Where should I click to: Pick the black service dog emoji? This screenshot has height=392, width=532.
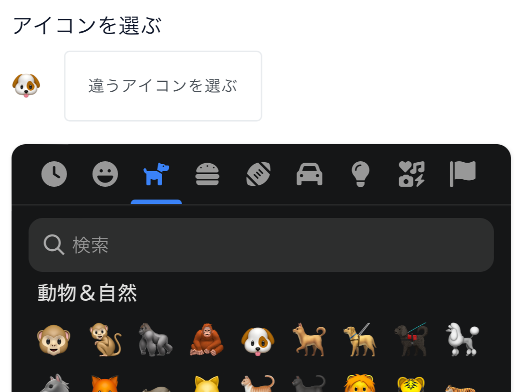[x=411, y=340]
